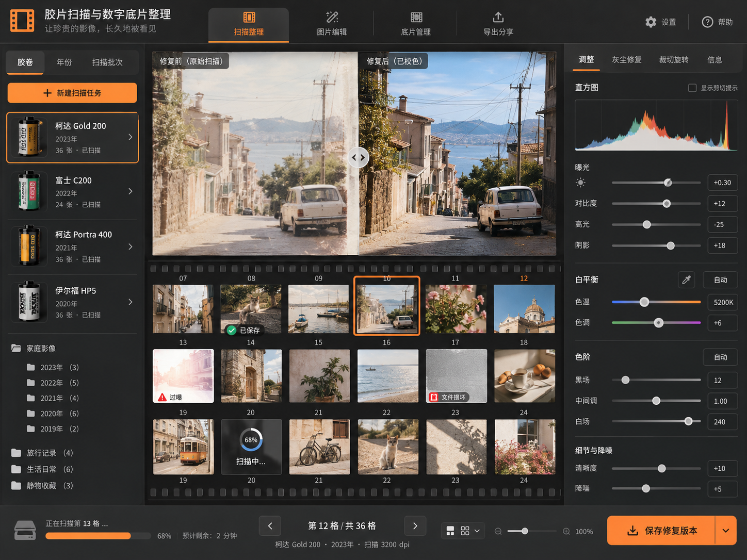Open help via the question mark icon
Viewport: 747px width, 560px height.
point(707,22)
